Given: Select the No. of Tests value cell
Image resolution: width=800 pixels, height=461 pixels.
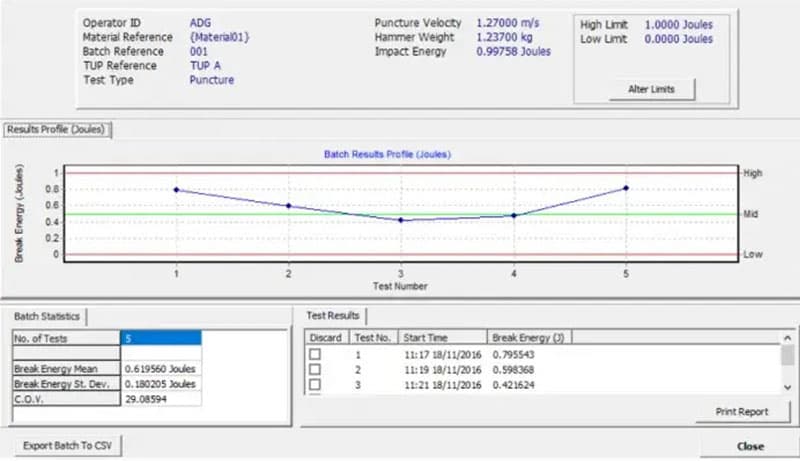Looking at the screenshot, I should [x=161, y=338].
